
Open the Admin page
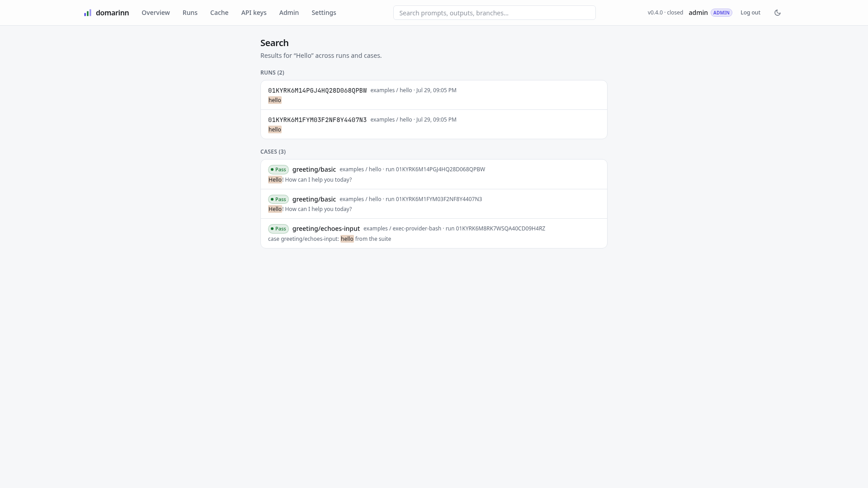(x=289, y=13)
